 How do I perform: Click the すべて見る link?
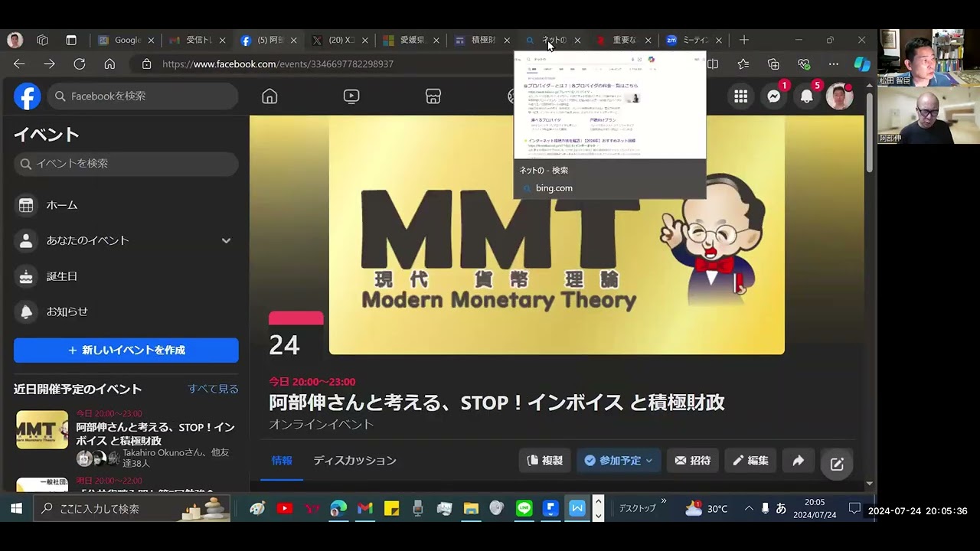213,389
